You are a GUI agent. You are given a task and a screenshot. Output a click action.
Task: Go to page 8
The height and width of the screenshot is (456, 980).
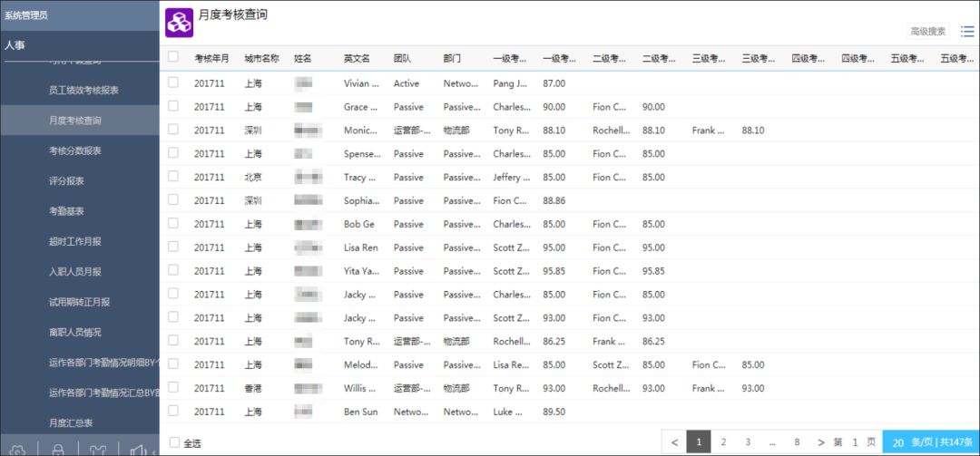(x=797, y=442)
